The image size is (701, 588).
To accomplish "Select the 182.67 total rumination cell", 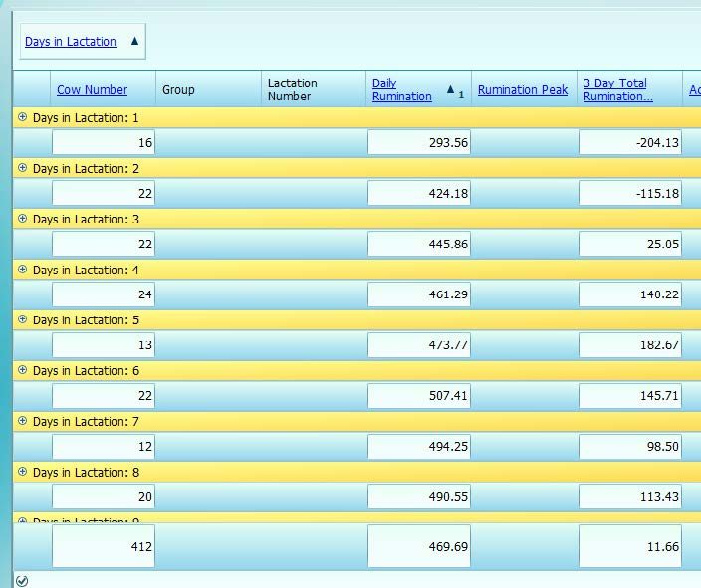I will [630, 345].
